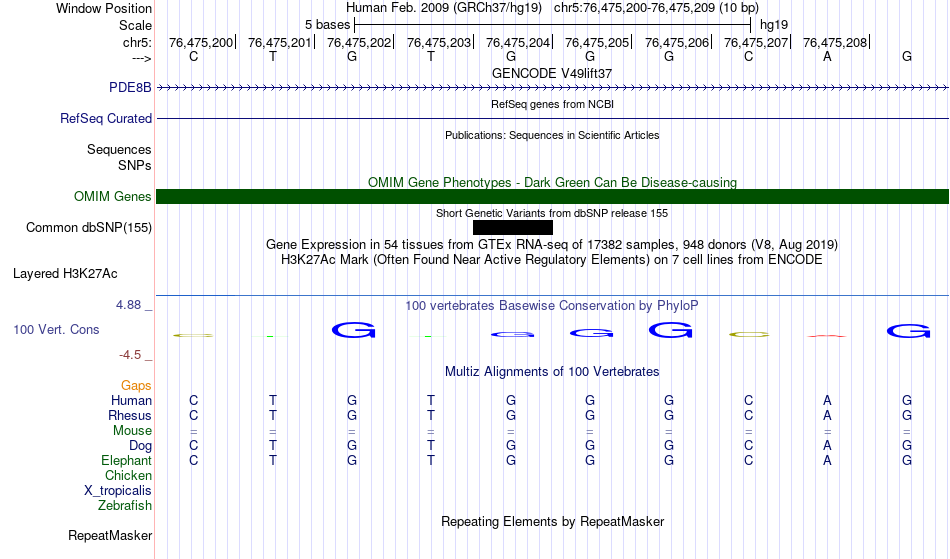Click the OMIM Genes track label

(113, 196)
